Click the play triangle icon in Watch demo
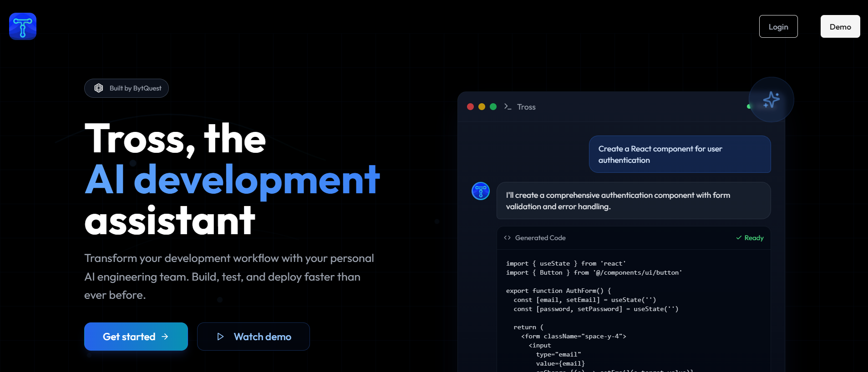Image resolution: width=868 pixels, height=372 pixels. pos(220,337)
